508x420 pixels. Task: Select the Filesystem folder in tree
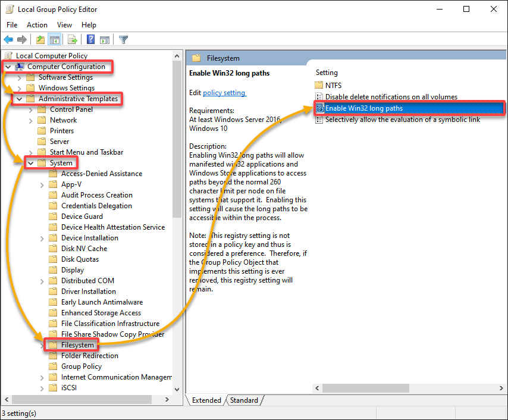point(77,345)
